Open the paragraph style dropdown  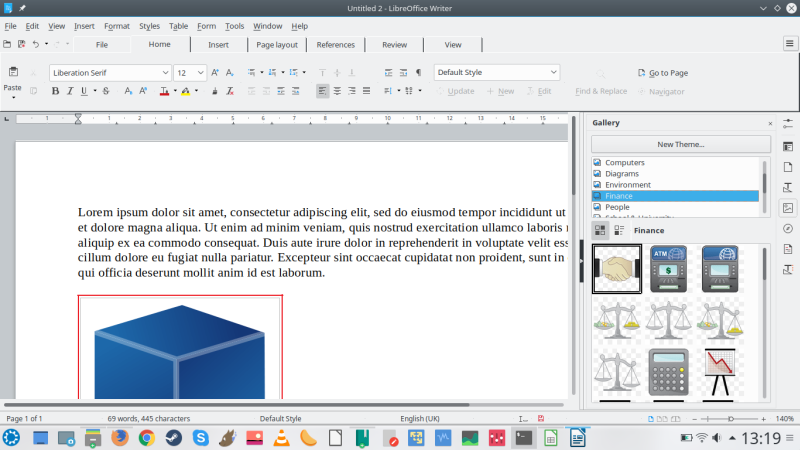554,72
